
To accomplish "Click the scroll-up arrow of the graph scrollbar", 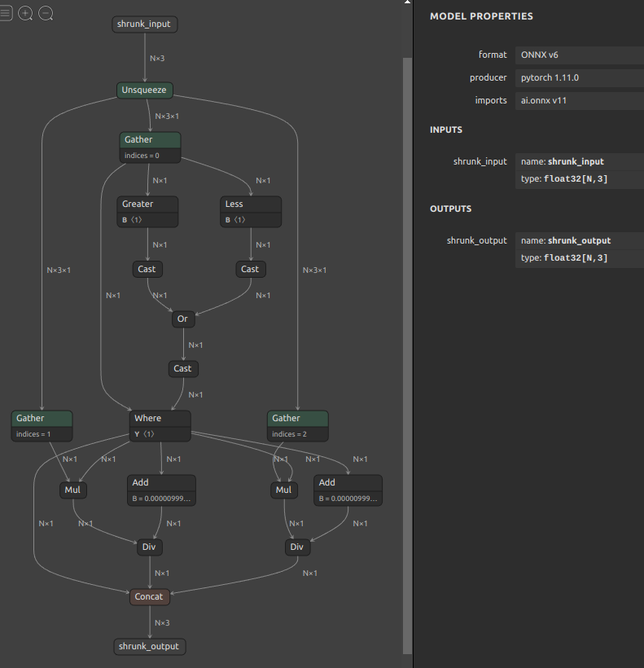I will click(x=407, y=2).
